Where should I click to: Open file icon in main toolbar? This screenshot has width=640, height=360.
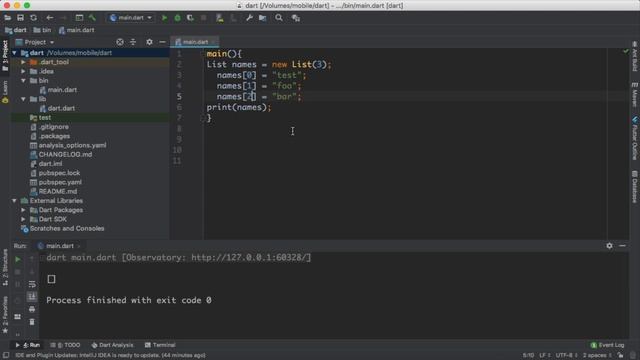7,18
